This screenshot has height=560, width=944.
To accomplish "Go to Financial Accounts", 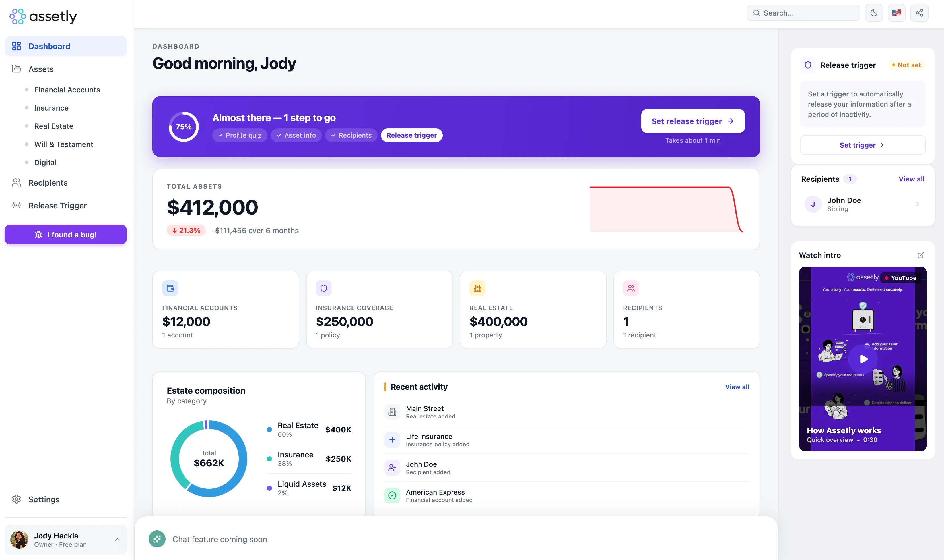I will tap(67, 90).
